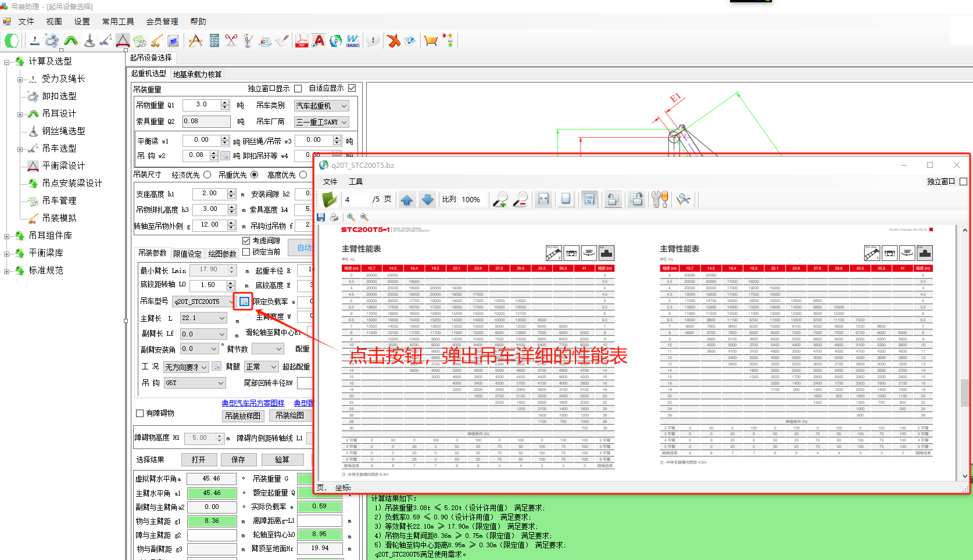The image size is (973, 560).
Task: Switch to 绘图参数 tab
Action: pos(223,254)
